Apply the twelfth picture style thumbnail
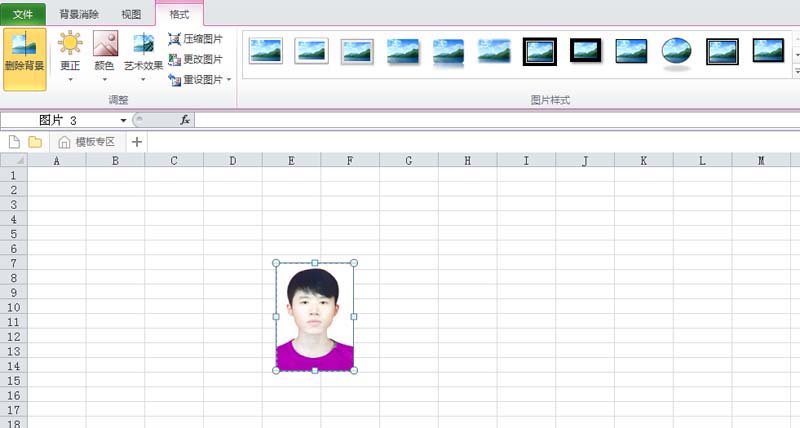The height and width of the screenshot is (428, 800). (x=768, y=51)
